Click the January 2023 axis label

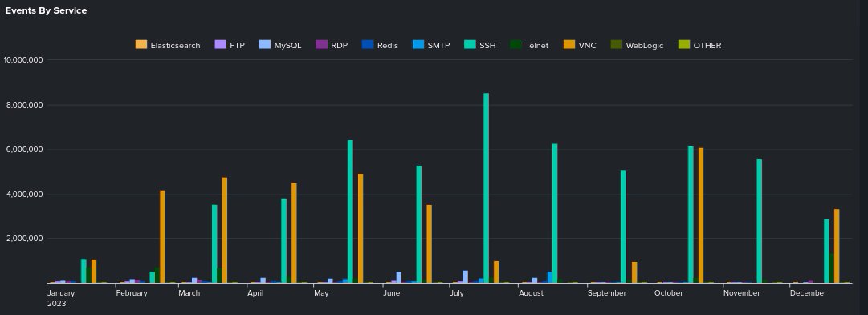click(61, 298)
